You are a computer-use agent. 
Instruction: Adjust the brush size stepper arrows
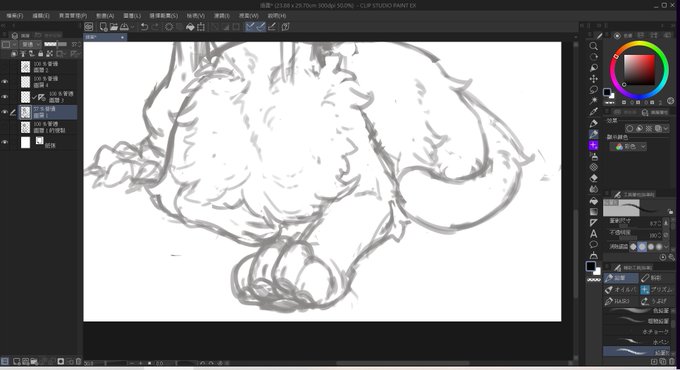[x=659, y=224]
